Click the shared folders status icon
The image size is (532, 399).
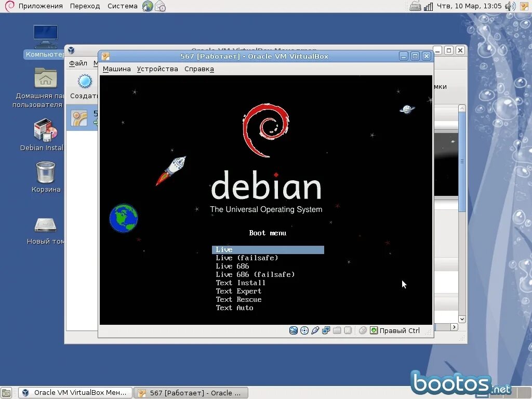(337, 330)
